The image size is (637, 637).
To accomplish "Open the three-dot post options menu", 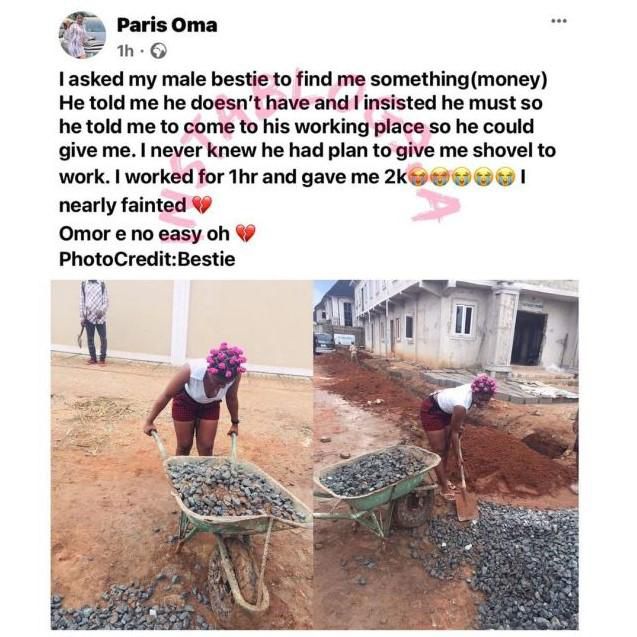I will tap(558, 20).
